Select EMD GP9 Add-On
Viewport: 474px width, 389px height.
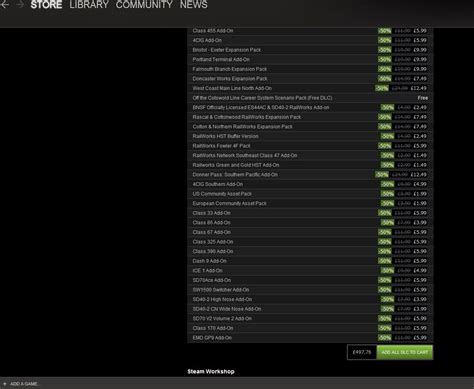click(310, 338)
